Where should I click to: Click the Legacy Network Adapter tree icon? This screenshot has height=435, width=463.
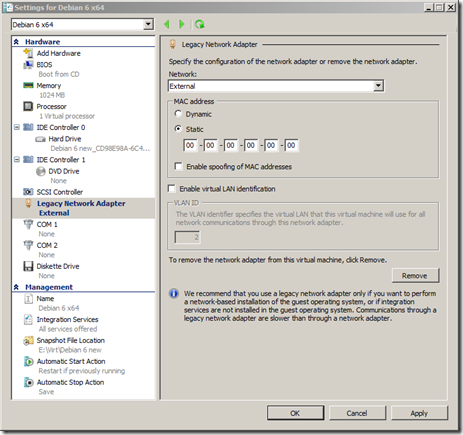(x=29, y=203)
